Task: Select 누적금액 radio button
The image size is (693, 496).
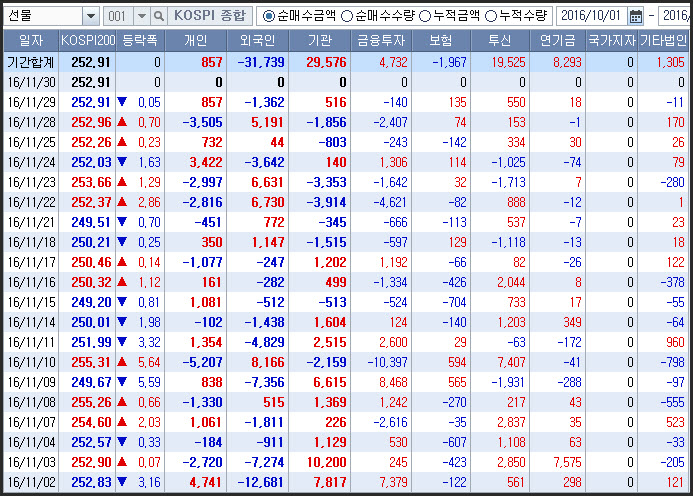Action: pyautogui.click(x=425, y=16)
